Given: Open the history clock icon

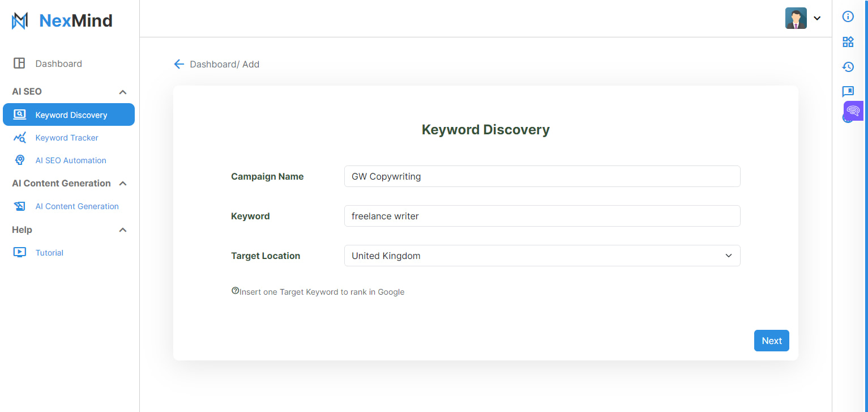Looking at the screenshot, I should tap(848, 66).
